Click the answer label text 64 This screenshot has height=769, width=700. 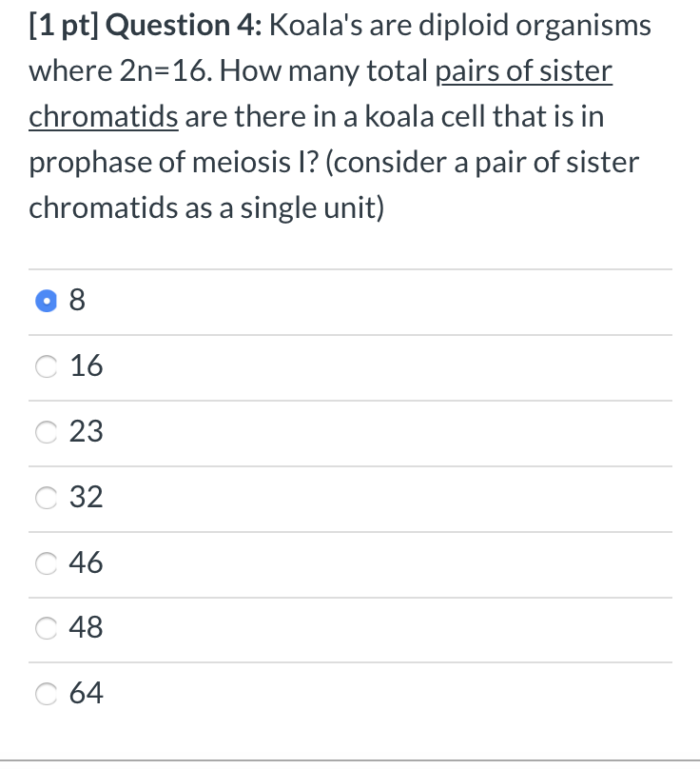point(87,693)
